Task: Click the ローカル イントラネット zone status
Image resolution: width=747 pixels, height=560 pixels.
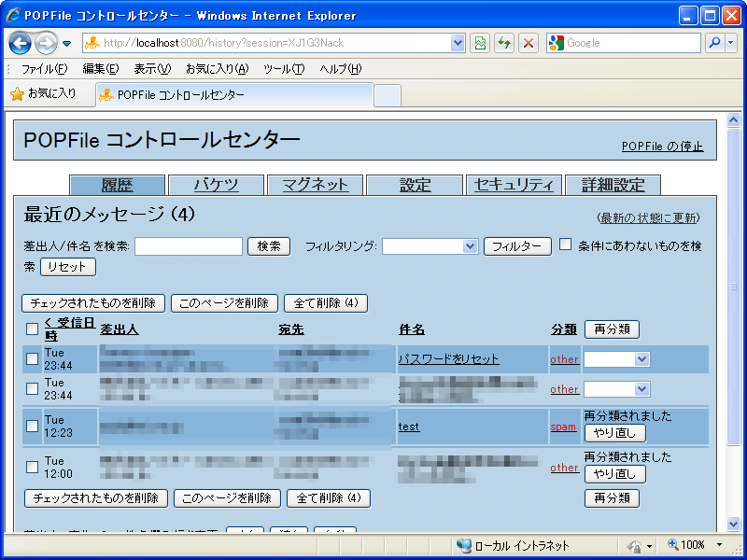Action: click(513, 545)
